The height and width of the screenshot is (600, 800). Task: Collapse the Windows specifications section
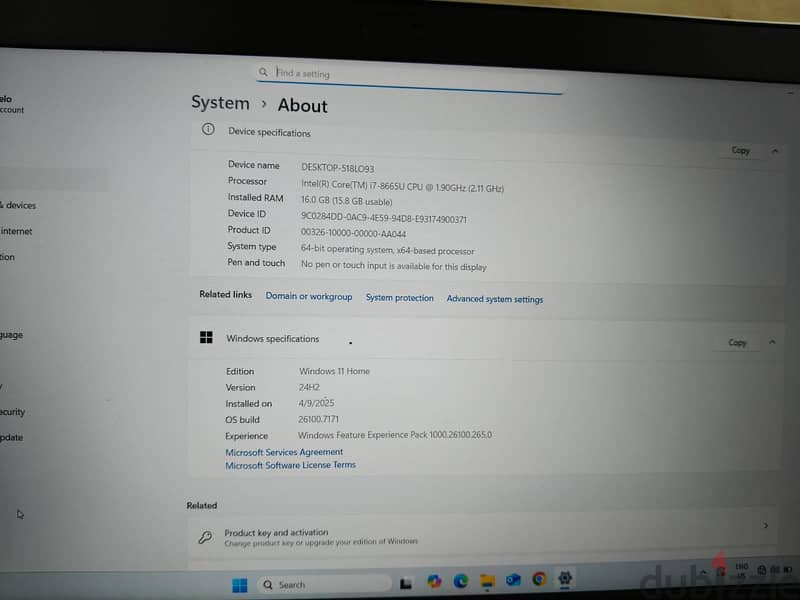click(772, 342)
